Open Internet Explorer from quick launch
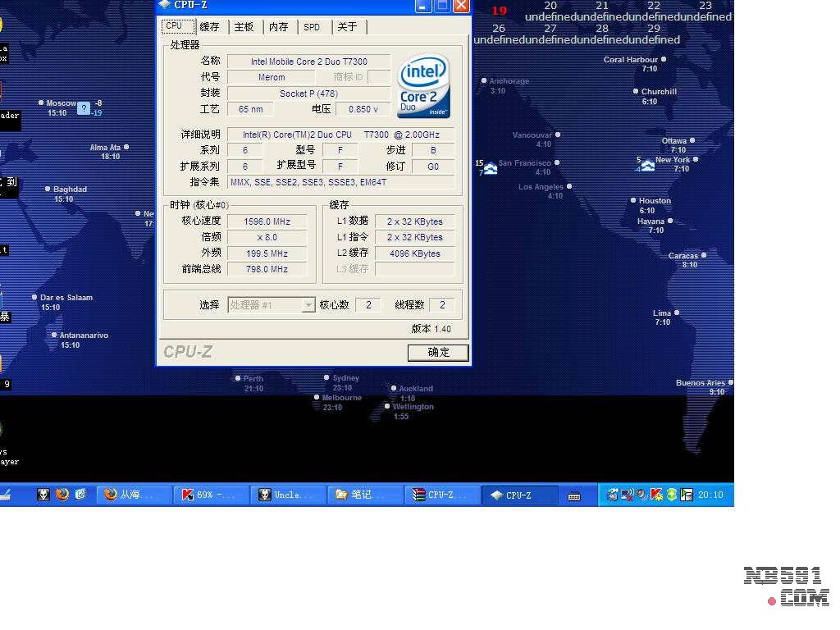The height and width of the screenshot is (630, 840). pyautogui.click(x=80, y=495)
